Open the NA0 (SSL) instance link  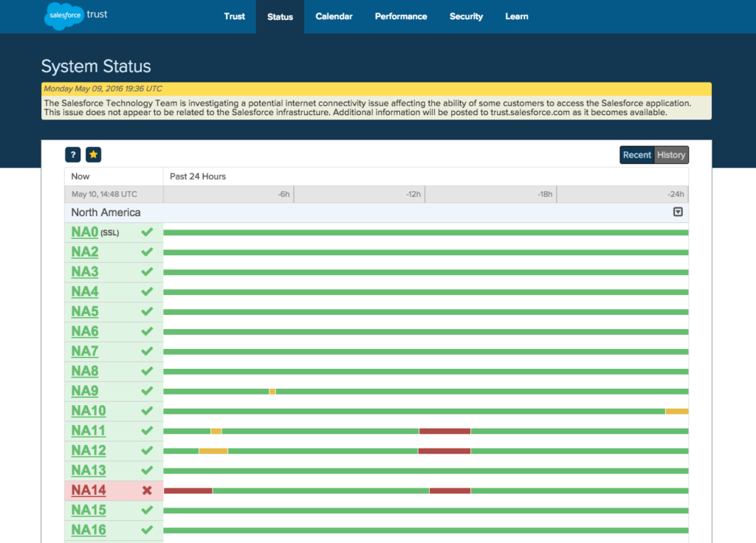(85, 232)
